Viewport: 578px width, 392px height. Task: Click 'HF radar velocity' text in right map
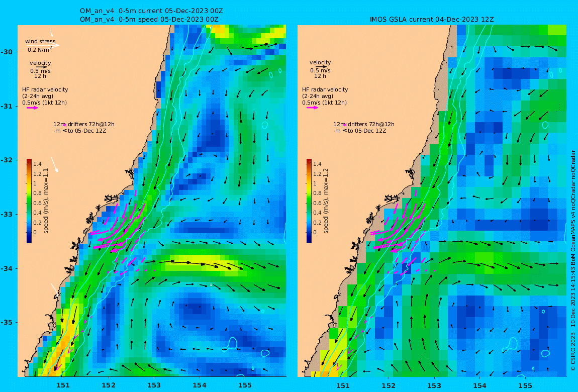point(325,89)
